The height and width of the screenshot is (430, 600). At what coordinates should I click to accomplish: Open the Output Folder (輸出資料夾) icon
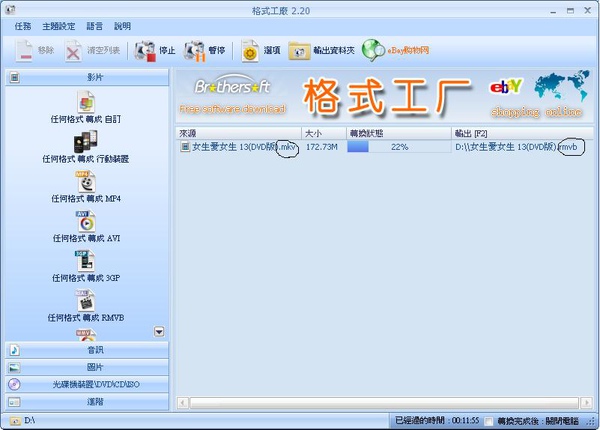coord(299,50)
